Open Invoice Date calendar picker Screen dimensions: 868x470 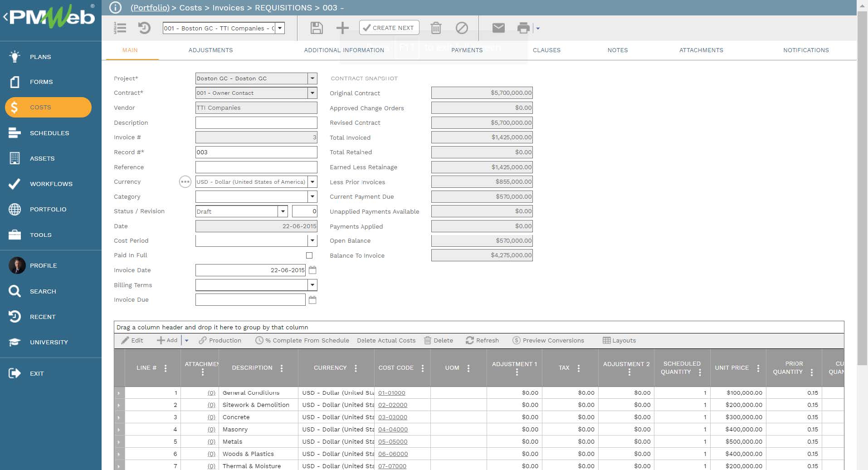click(x=312, y=270)
